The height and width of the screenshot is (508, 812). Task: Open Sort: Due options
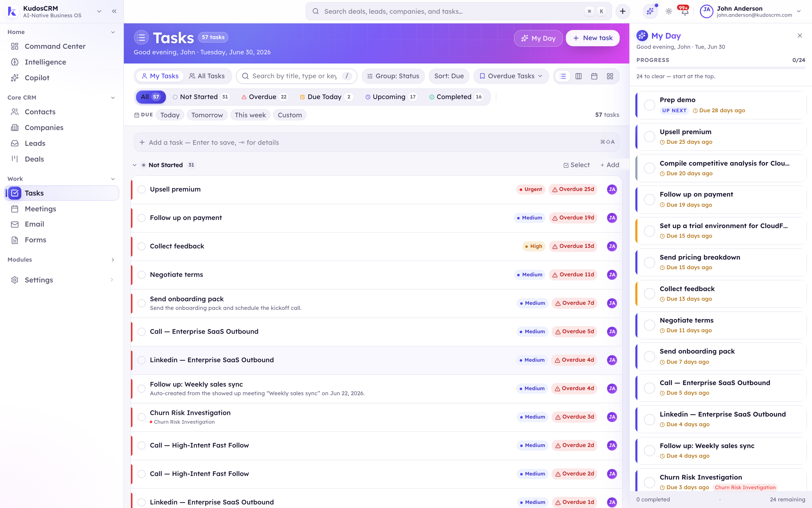[449, 76]
